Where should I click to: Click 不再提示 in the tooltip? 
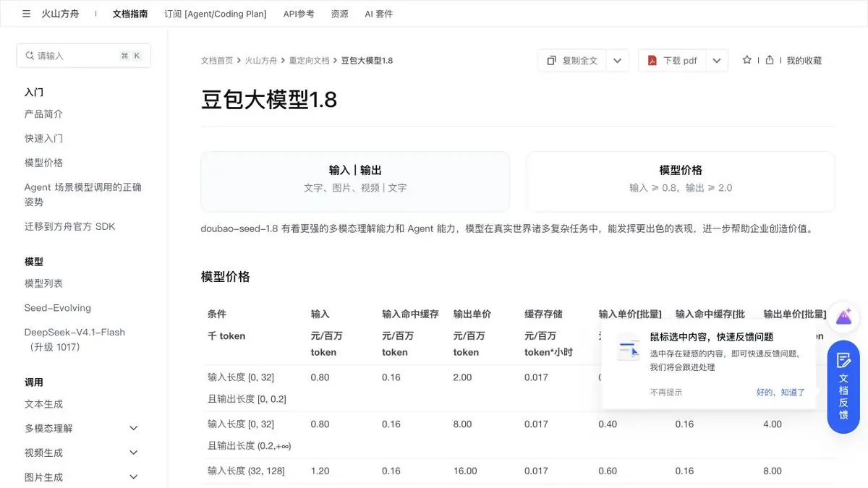pos(665,392)
